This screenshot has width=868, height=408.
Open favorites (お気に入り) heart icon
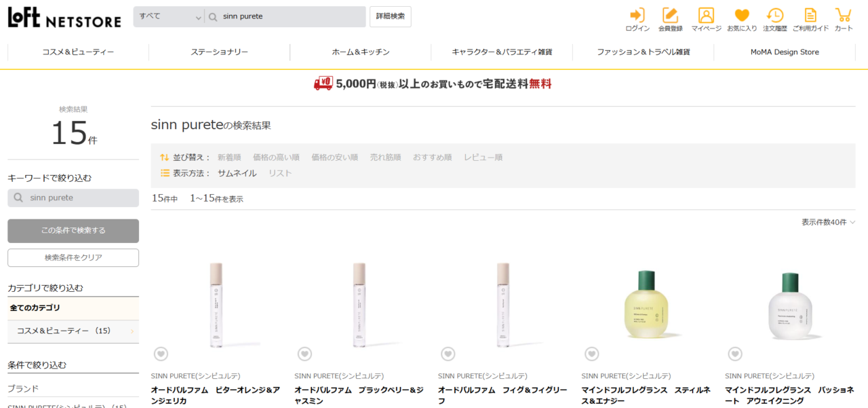(742, 19)
